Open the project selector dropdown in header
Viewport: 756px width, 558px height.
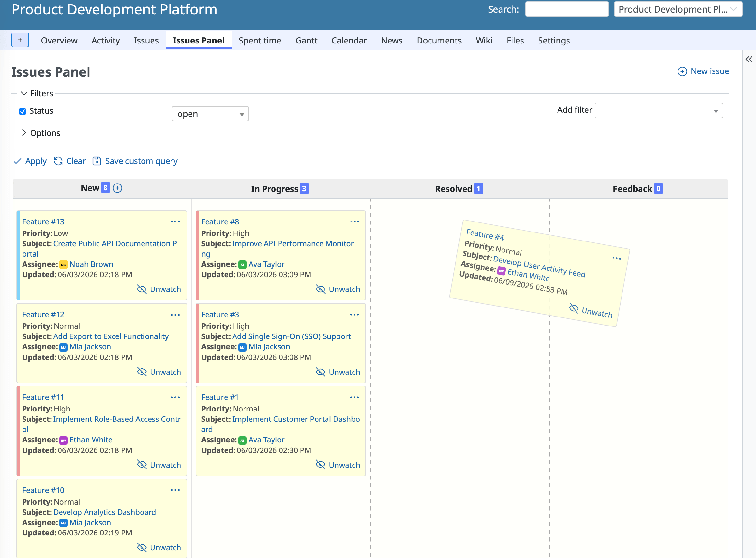pyautogui.click(x=678, y=9)
